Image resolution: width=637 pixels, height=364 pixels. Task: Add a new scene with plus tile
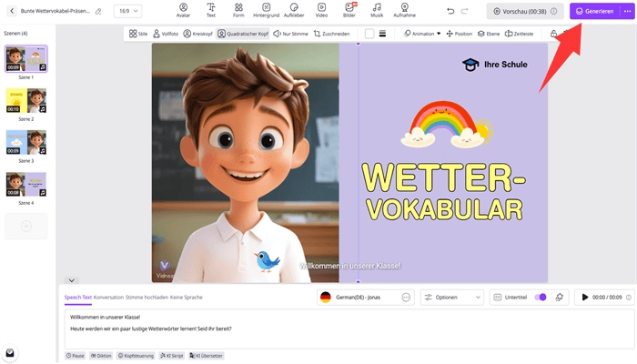click(x=26, y=226)
